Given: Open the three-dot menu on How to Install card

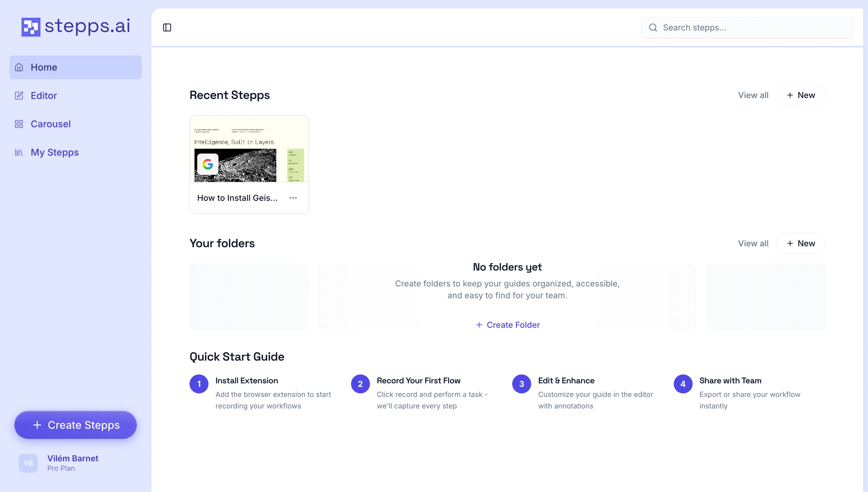Looking at the screenshot, I should pos(293,198).
